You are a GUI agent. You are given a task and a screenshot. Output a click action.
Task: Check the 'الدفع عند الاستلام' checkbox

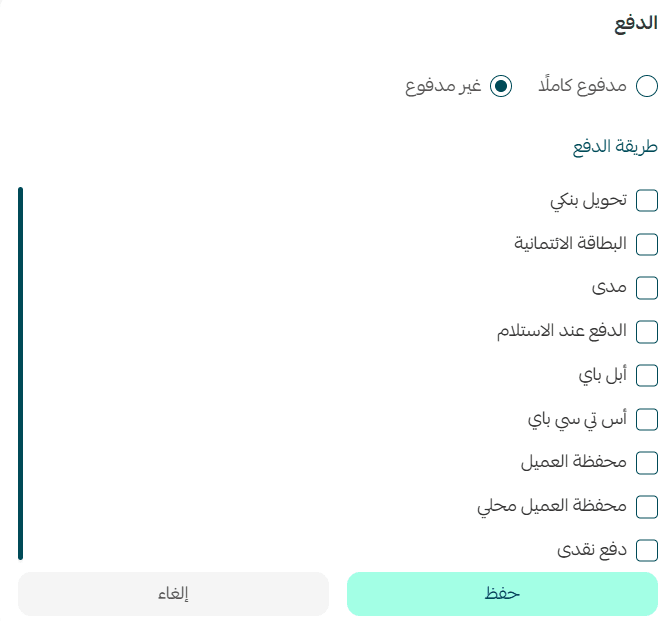[x=647, y=331]
